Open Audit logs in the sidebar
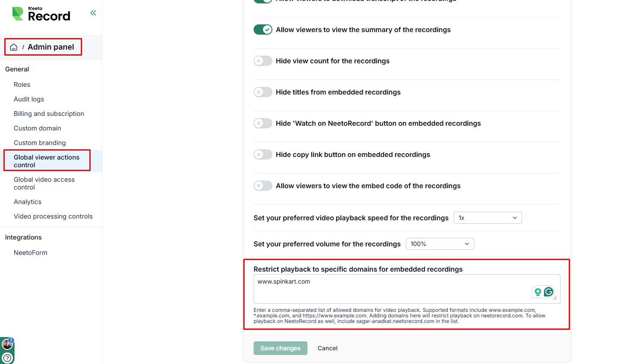Viewport: 644px width, 364px height. (29, 99)
